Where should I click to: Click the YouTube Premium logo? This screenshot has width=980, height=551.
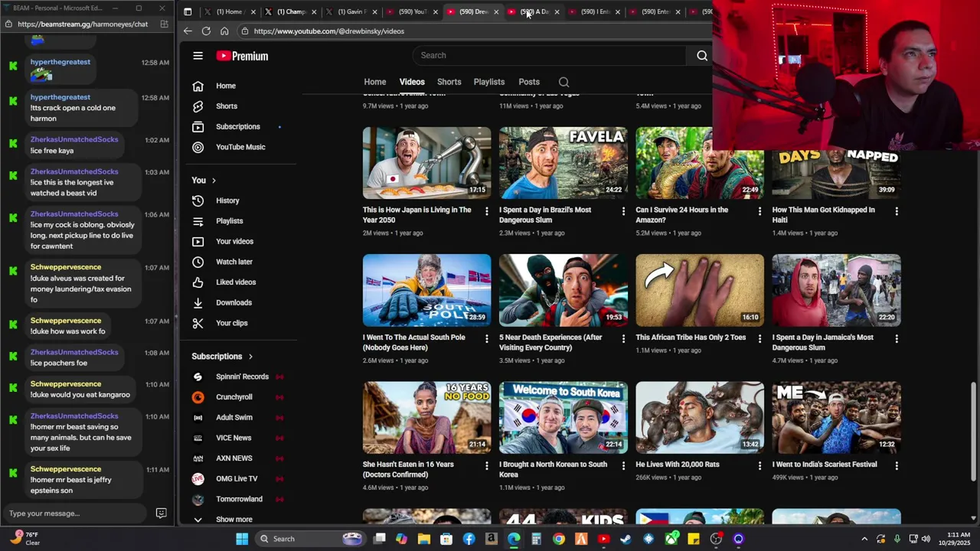tap(242, 56)
